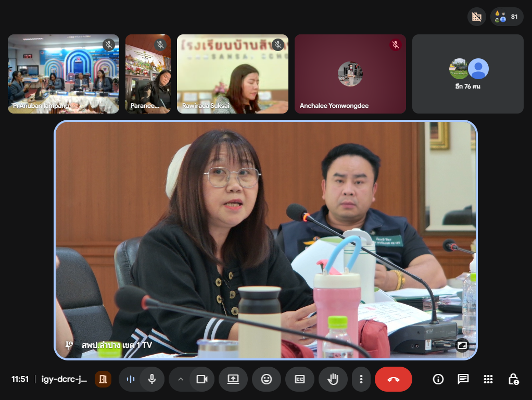The width and height of the screenshot is (532, 400).
Task: Start screen sharing with Present now
Action: click(233, 379)
